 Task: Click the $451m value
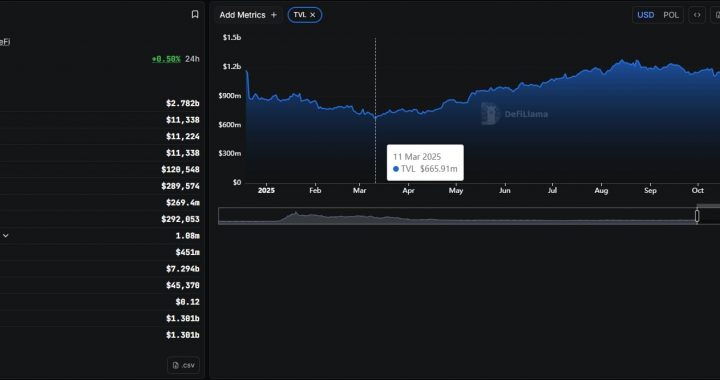click(x=187, y=252)
